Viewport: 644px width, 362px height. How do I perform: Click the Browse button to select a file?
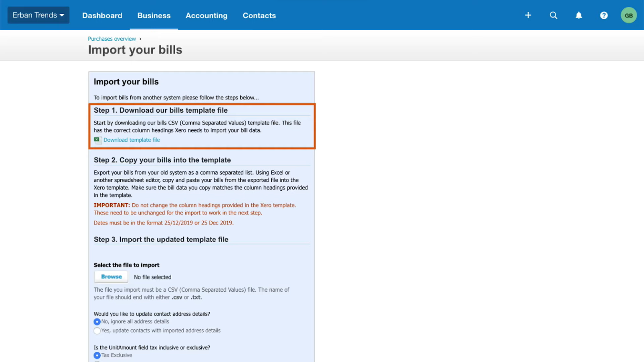point(111,277)
